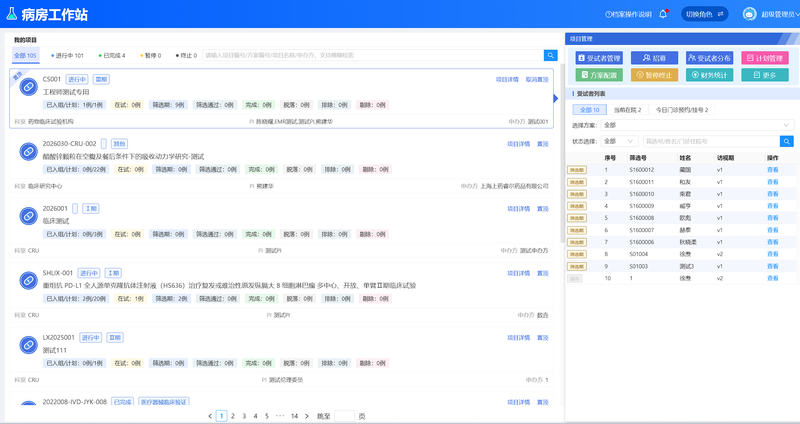Expand the 超级管理员 user menu

point(780,14)
